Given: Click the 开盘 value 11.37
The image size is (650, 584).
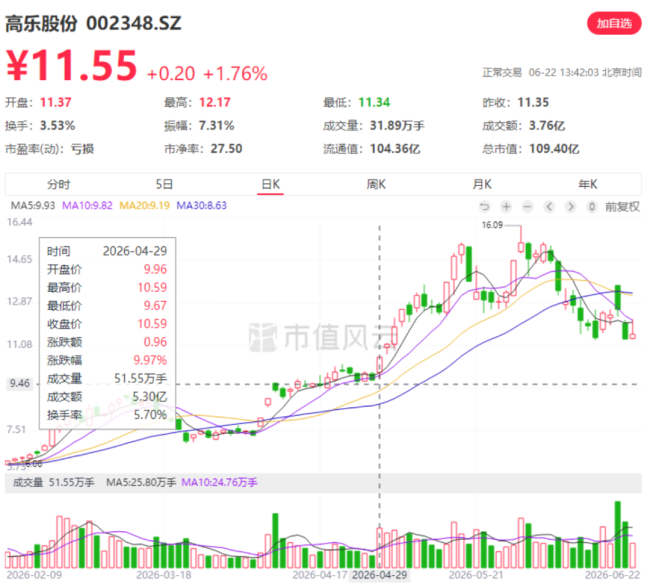Looking at the screenshot, I should (56, 102).
